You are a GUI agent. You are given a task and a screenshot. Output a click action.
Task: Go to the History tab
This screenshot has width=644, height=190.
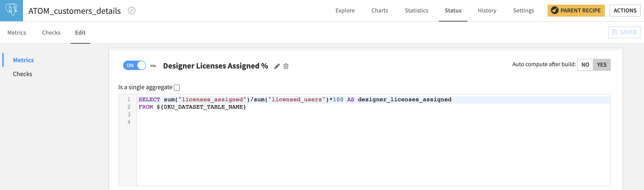(x=487, y=11)
